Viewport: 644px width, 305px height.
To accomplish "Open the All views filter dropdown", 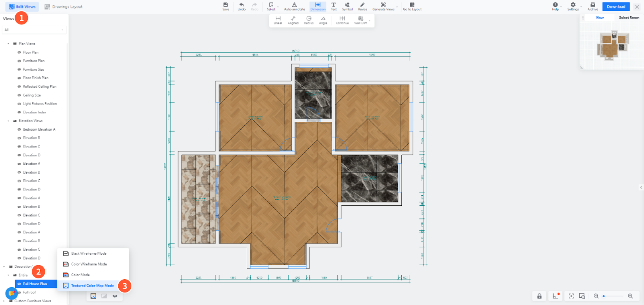I will click(34, 30).
